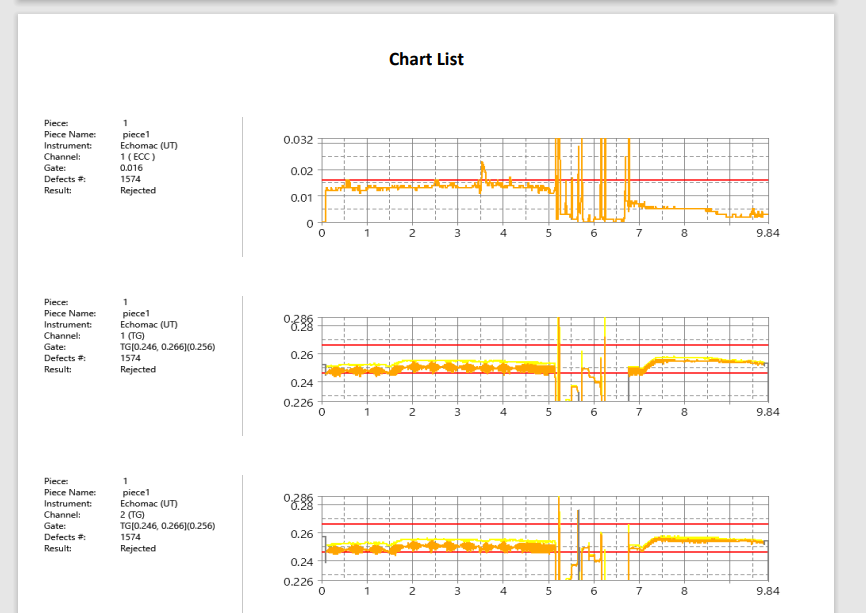This screenshot has width=866, height=613.
Task: Click the Gate value 0.016
Action: pos(131,168)
